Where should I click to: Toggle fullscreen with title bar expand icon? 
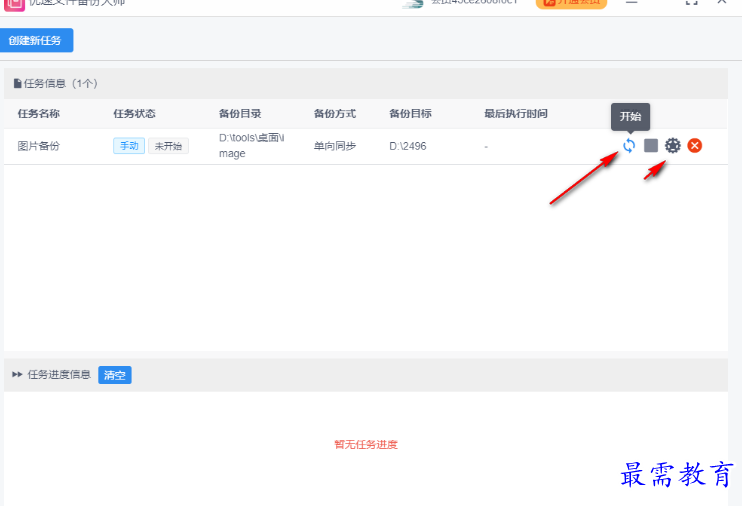tap(691, 3)
